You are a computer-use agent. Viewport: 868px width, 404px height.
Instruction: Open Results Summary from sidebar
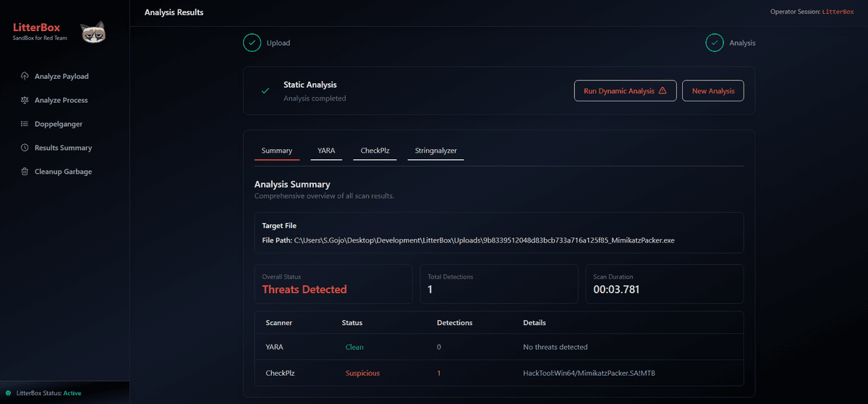(63, 148)
